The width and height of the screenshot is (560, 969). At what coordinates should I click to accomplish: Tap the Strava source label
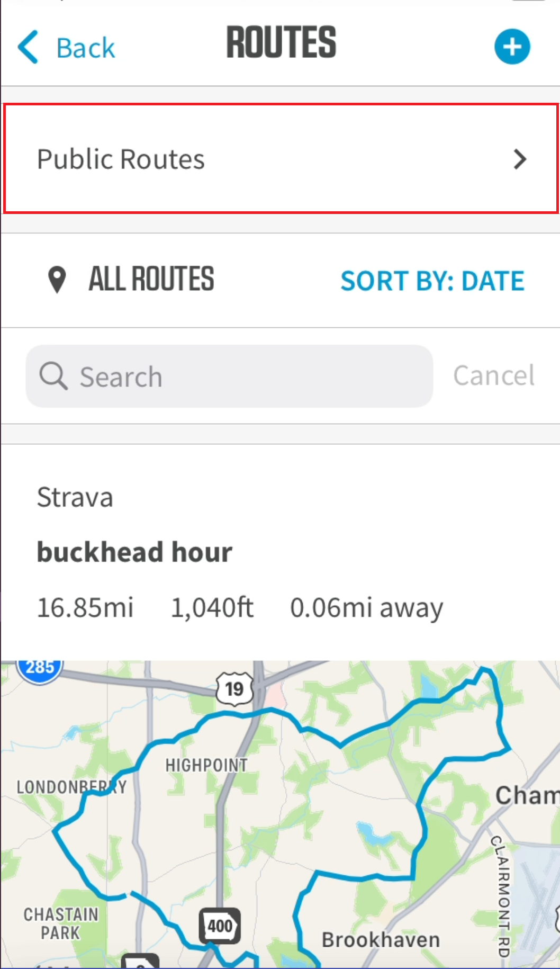tap(75, 498)
